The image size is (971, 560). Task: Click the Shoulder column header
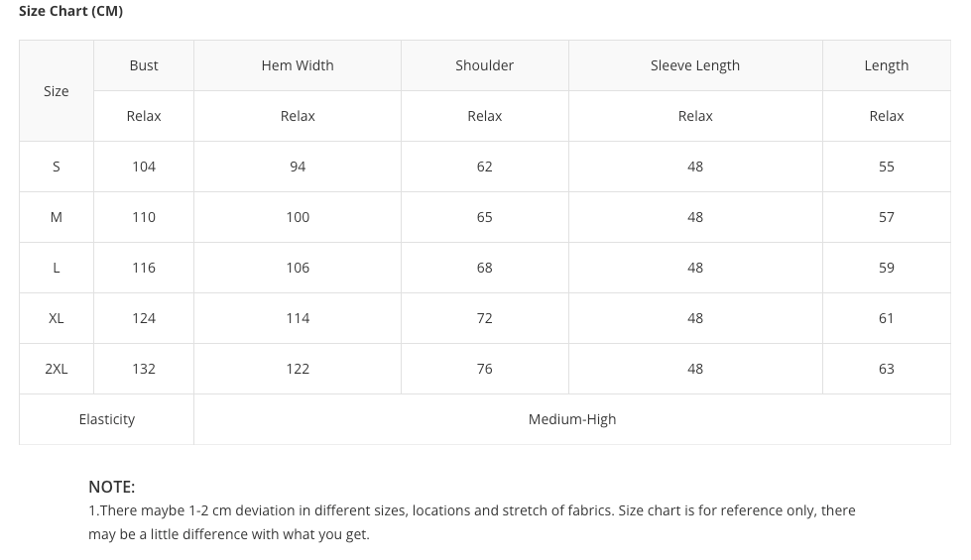coord(484,65)
